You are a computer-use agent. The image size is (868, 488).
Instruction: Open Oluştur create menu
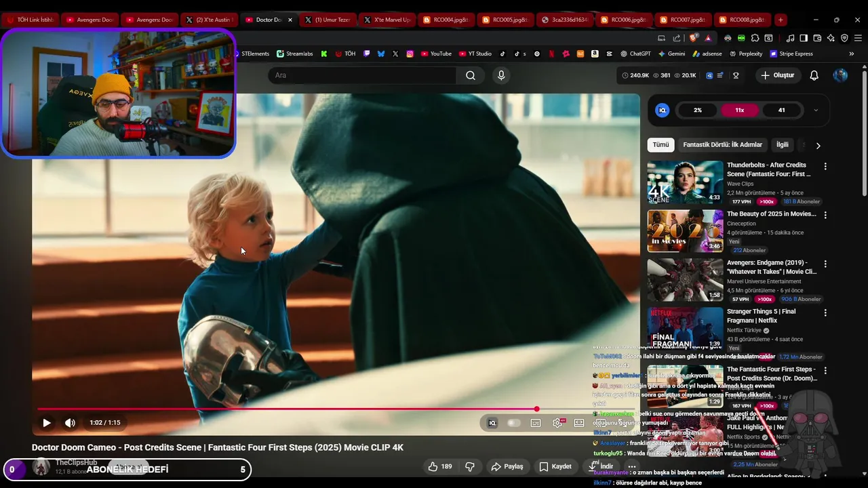coord(777,75)
